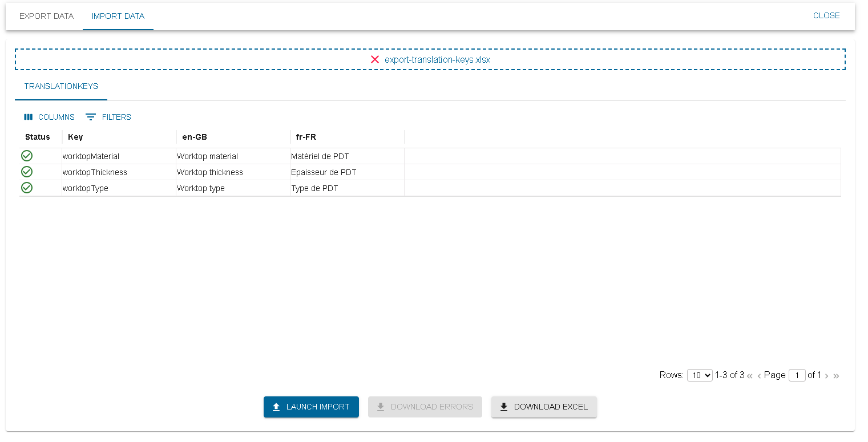
Task: Click the Download Errors button
Action: click(425, 407)
